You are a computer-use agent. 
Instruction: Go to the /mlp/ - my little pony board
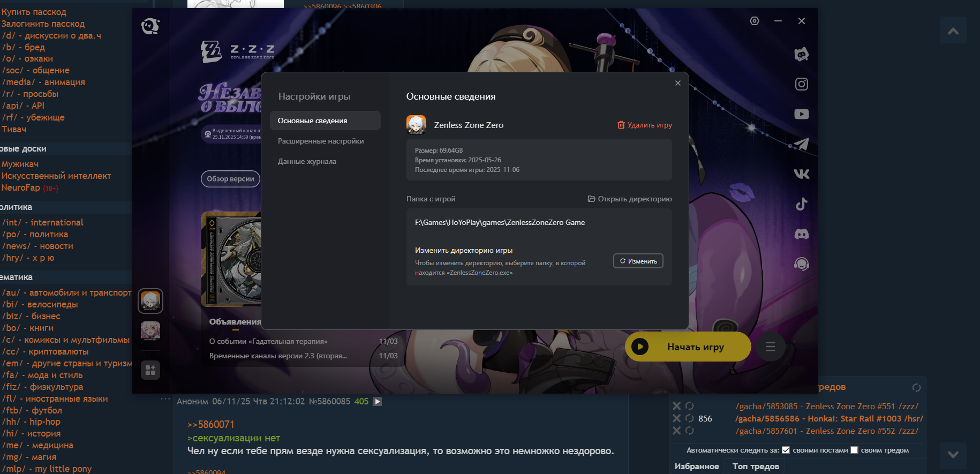pos(47,469)
